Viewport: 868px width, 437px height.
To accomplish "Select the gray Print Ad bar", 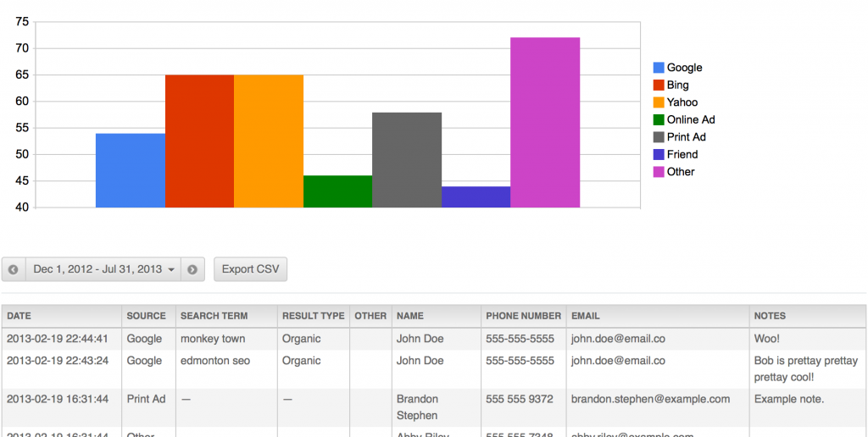I will pos(407,160).
